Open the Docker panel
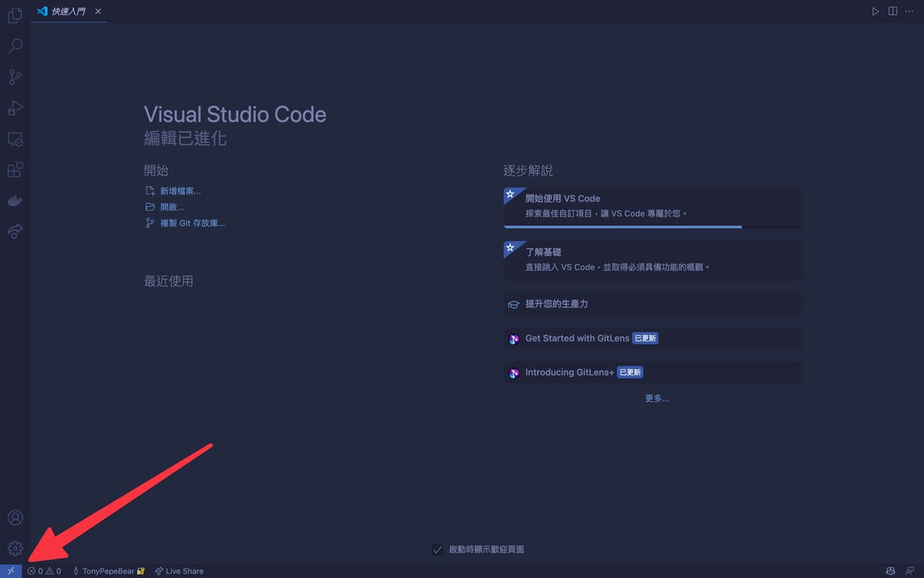This screenshot has height=578, width=924. coord(14,200)
